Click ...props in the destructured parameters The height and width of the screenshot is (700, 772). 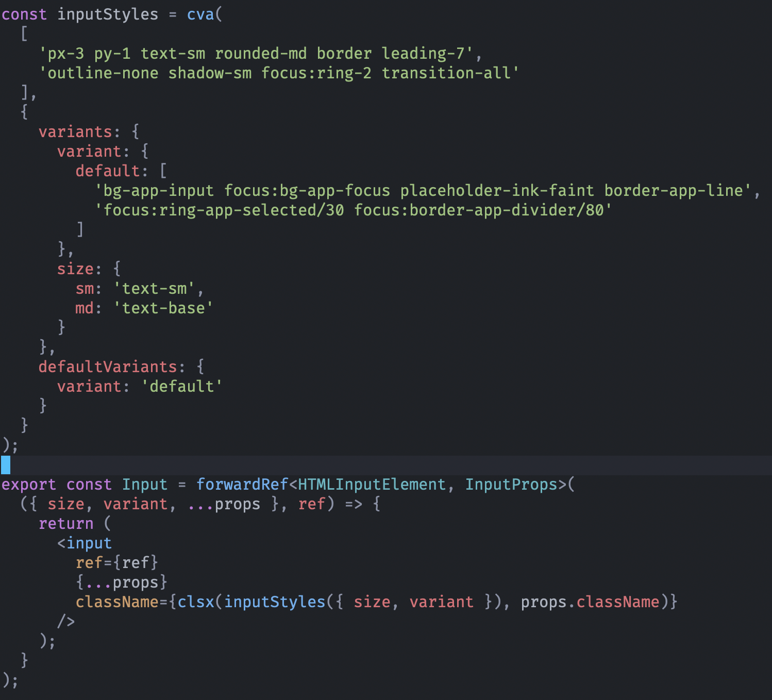click(x=224, y=504)
